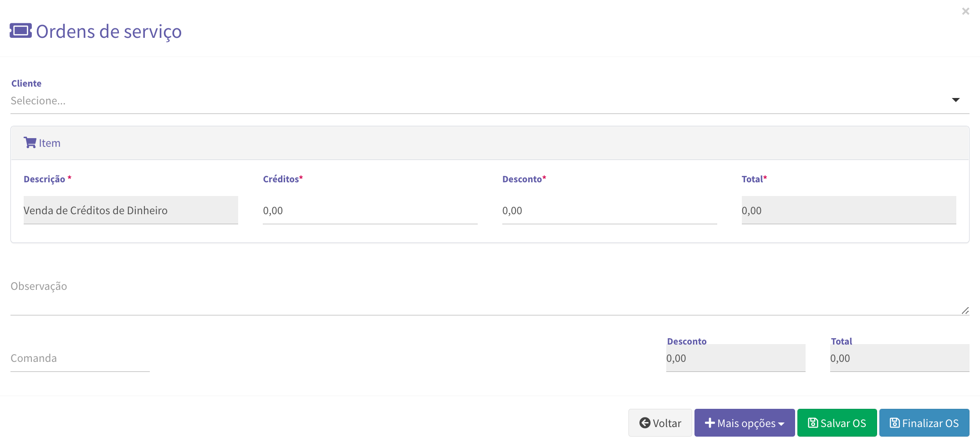
Task: Click the Selecione... client field
Action: 490,101
